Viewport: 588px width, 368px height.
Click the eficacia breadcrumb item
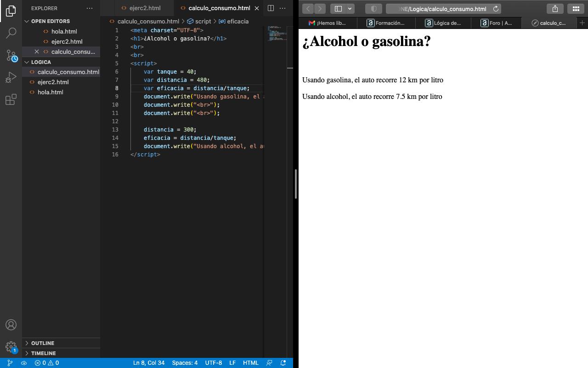point(234,21)
